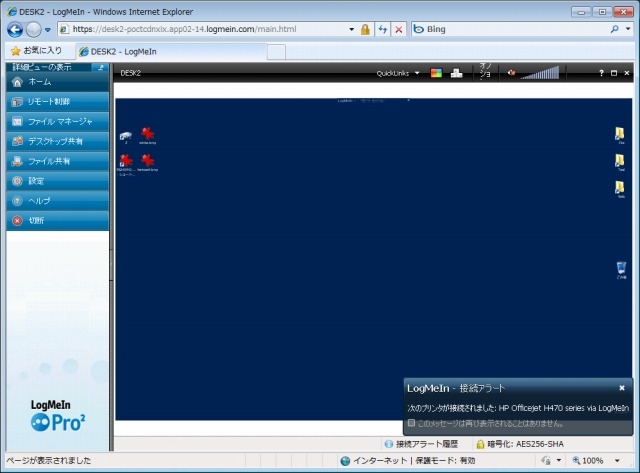
Task: Open the recent pages dropdown arrow
Action: [48, 30]
